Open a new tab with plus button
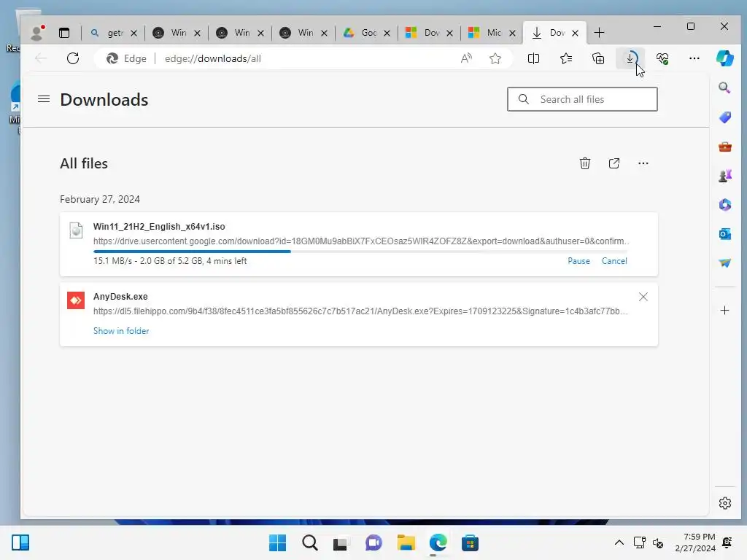Image resolution: width=747 pixels, height=560 pixels. click(599, 32)
